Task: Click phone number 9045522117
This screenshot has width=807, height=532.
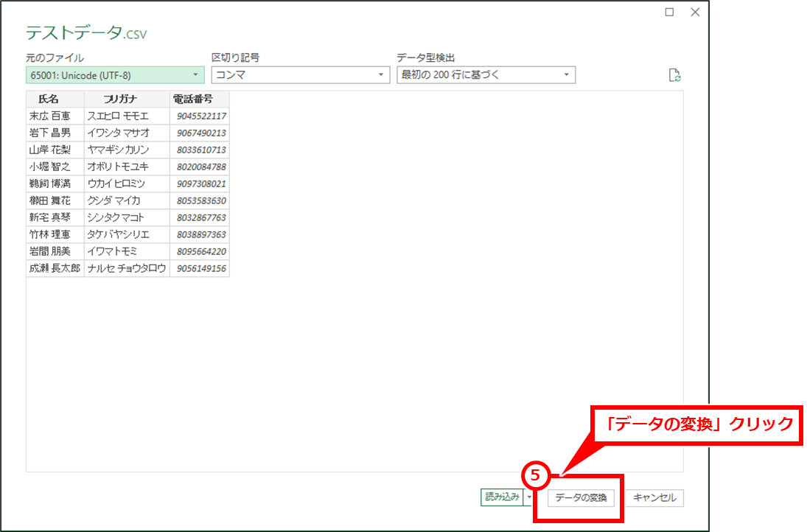Action: click(x=200, y=116)
